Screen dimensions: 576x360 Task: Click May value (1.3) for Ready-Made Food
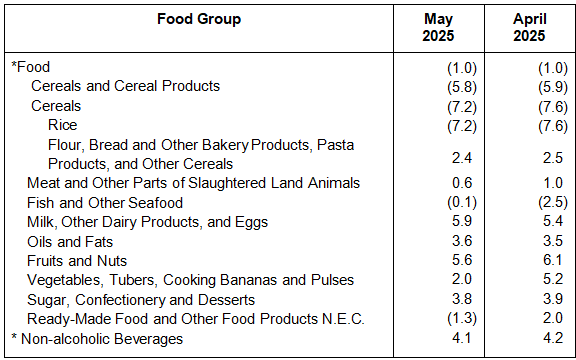[x=462, y=318]
